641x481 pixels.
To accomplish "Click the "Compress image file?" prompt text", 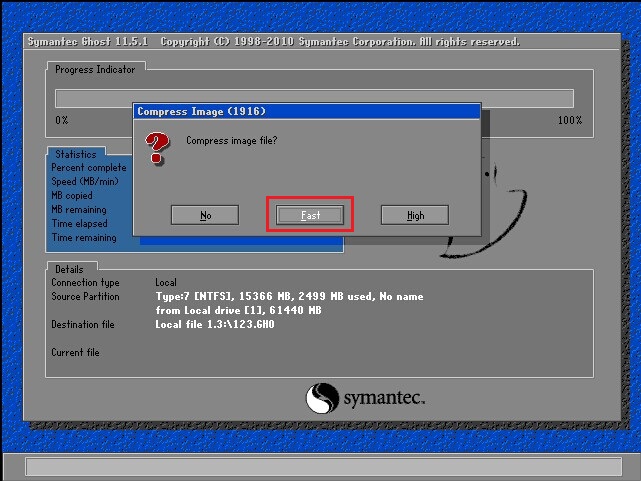I will (x=232, y=141).
